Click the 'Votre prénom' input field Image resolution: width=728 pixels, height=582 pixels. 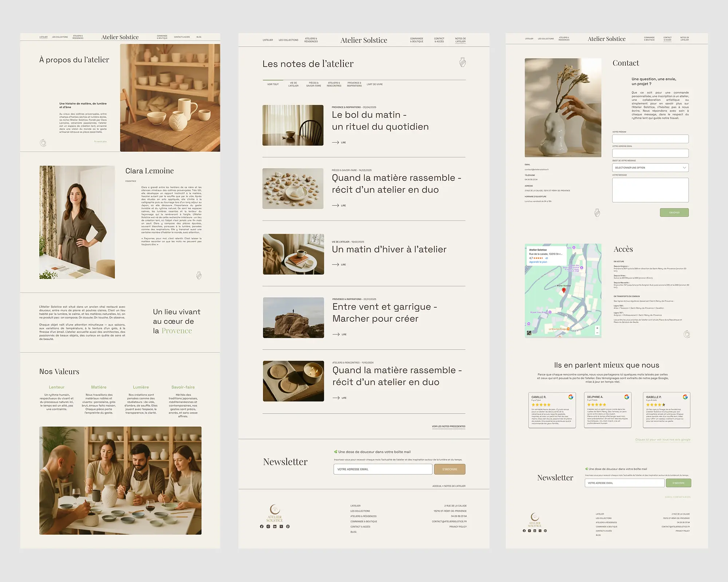[x=650, y=139]
